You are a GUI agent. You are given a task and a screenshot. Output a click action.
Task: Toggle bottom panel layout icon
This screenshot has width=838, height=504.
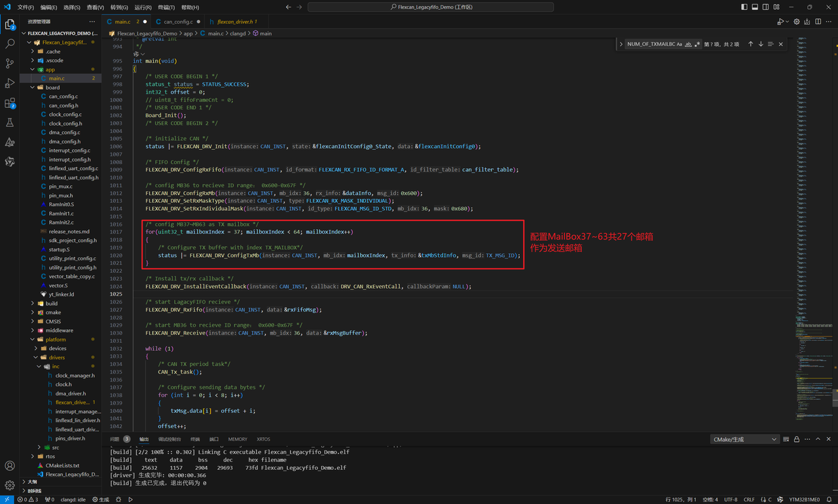755,7
